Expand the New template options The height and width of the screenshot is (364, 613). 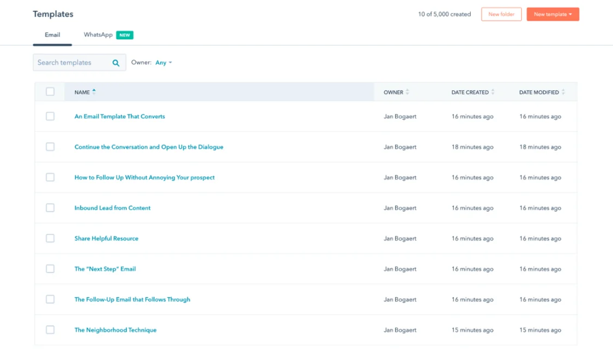click(x=553, y=14)
